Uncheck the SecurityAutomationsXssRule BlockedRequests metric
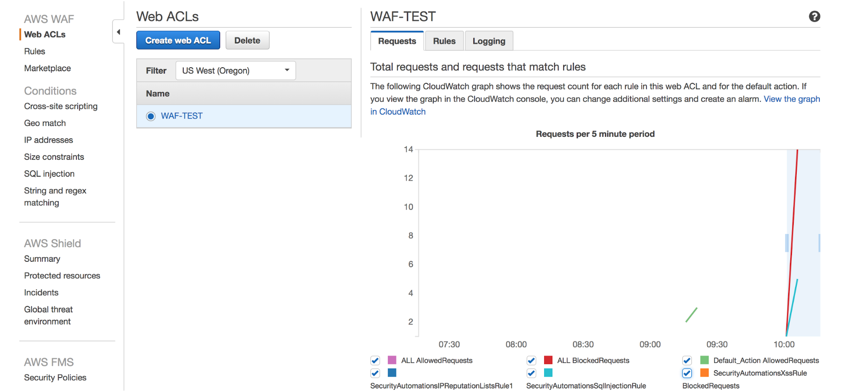Screen dimensions: 868x391 [686, 373]
